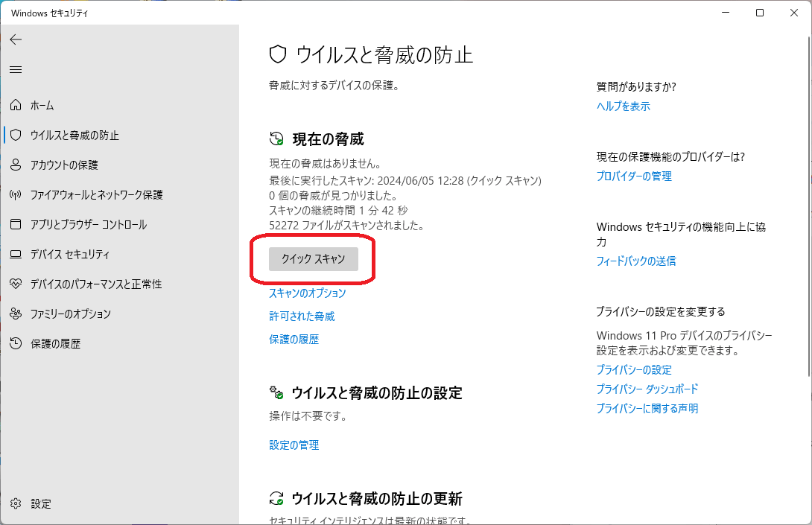The image size is (812, 525).
Task: Click the person icon for アカウントの保護
Action: (16, 165)
